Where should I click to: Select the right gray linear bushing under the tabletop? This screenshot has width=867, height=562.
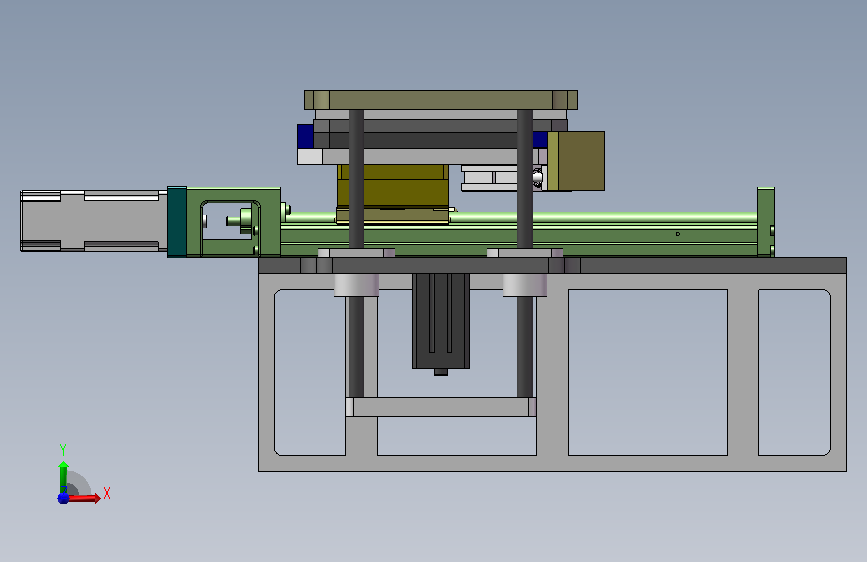tap(525, 285)
